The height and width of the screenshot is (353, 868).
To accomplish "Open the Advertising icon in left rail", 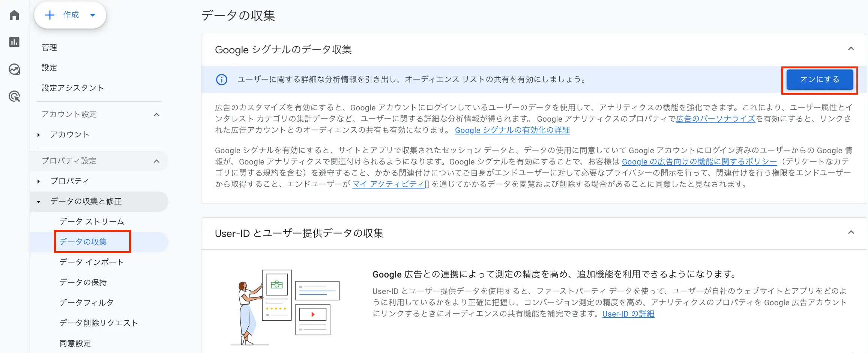I will click(x=14, y=97).
